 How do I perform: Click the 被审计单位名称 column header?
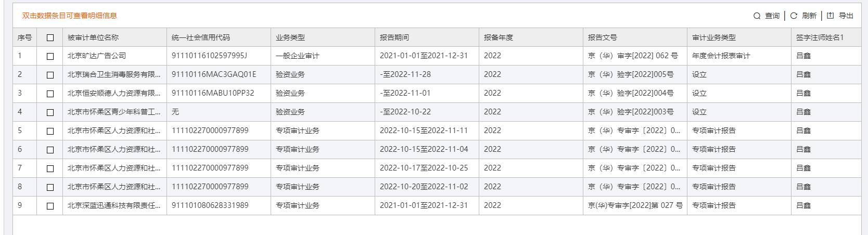pyautogui.click(x=93, y=37)
